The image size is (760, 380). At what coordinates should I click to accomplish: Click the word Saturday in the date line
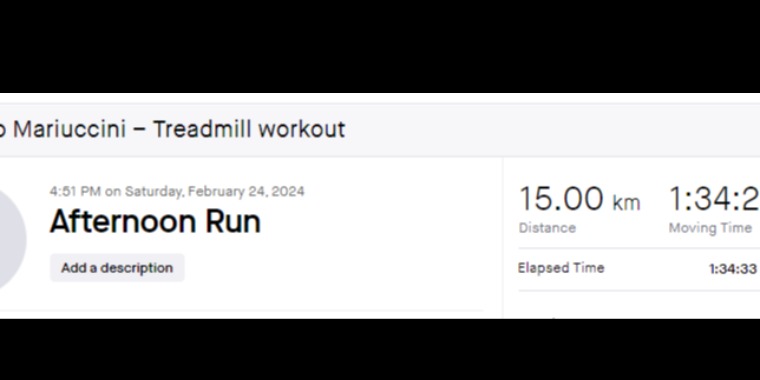(x=155, y=191)
